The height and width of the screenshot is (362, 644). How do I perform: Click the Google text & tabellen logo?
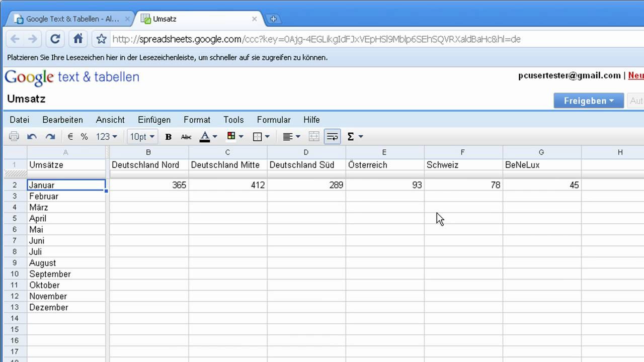[x=72, y=77]
